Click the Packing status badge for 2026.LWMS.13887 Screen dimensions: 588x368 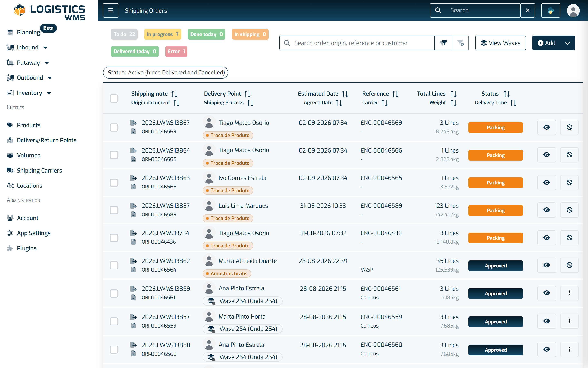[x=496, y=210]
